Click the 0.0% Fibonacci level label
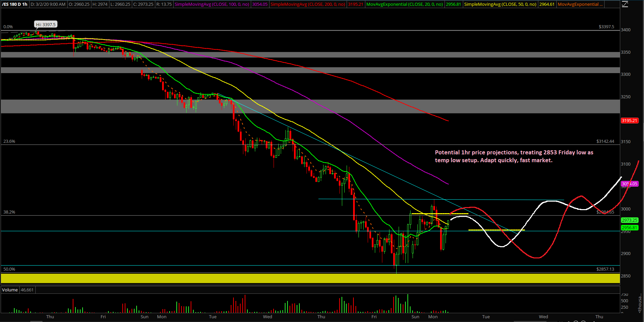 [x=8, y=27]
